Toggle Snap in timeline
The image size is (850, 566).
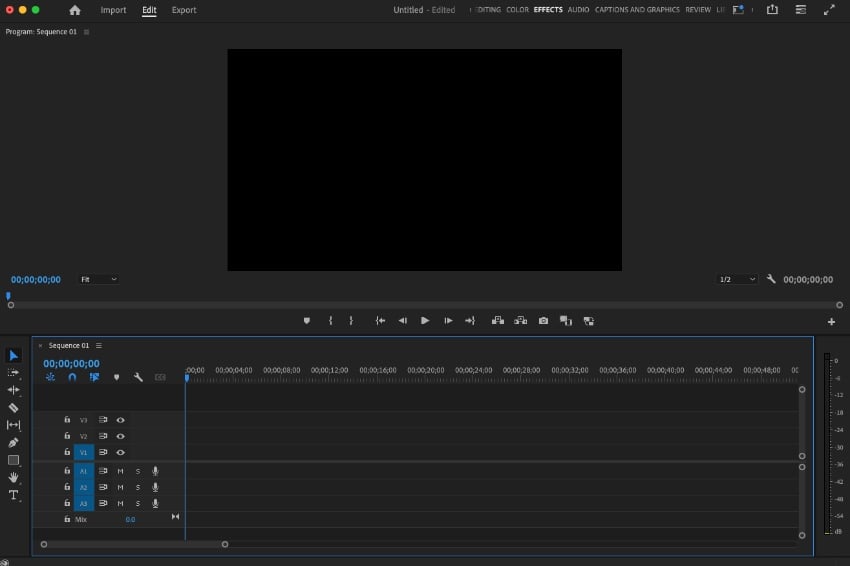(x=72, y=377)
